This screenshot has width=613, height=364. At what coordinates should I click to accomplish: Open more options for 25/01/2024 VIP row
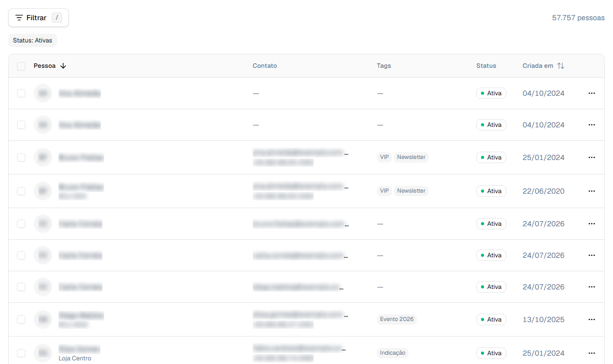point(591,157)
